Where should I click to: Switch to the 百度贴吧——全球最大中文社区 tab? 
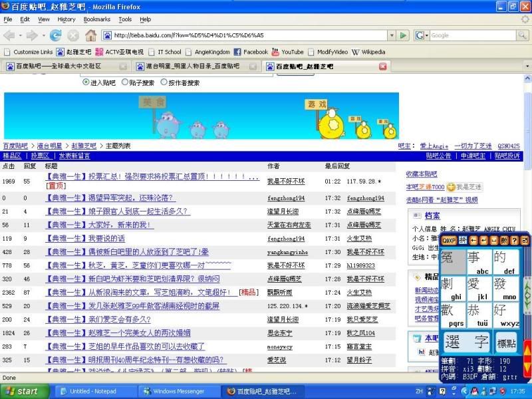click(x=66, y=66)
